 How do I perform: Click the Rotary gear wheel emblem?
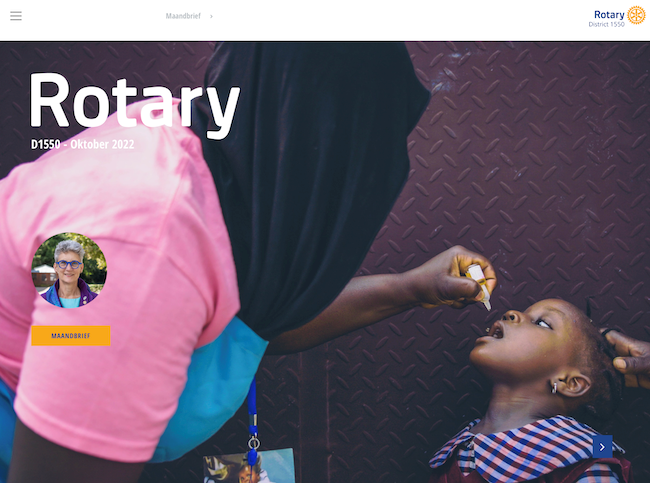click(636, 15)
